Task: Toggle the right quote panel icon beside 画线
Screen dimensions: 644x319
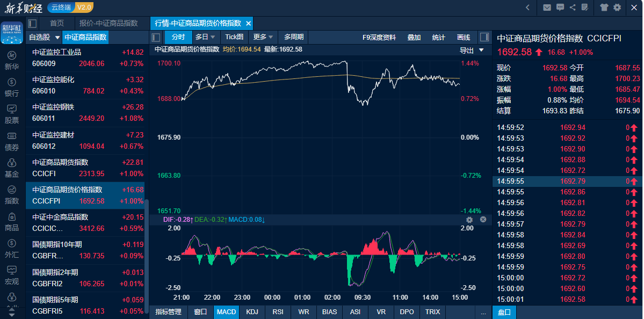Action: [484, 38]
